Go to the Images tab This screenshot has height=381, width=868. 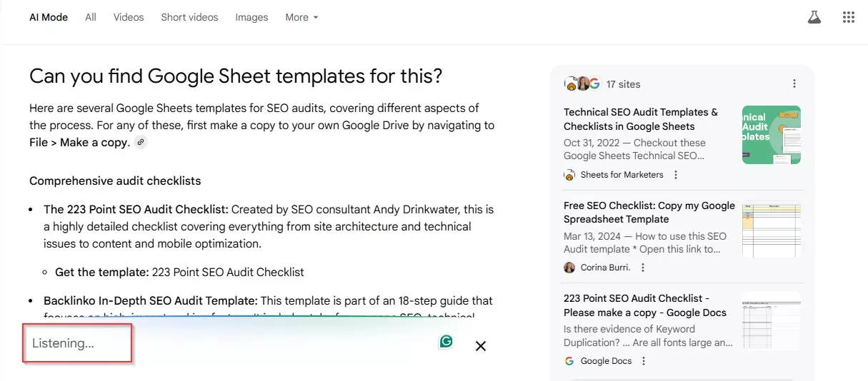251,17
